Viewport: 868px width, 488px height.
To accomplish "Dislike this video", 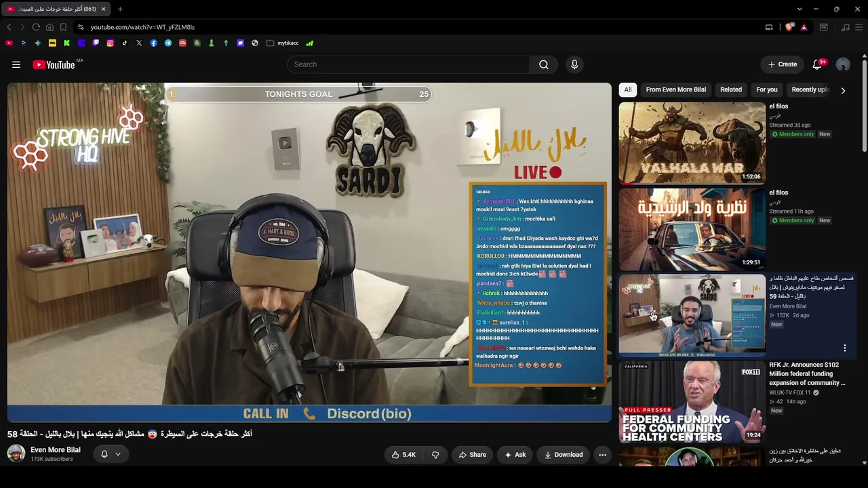I will click(x=435, y=455).
